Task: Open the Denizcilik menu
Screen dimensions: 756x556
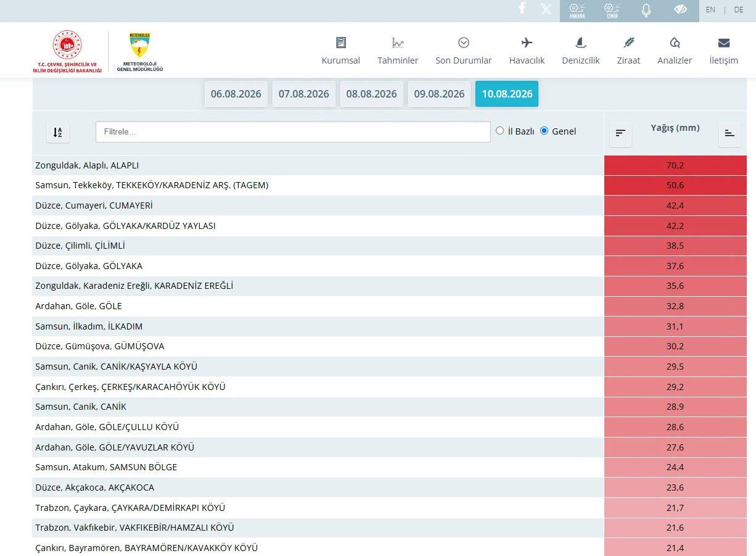Action: click(581, 60)
